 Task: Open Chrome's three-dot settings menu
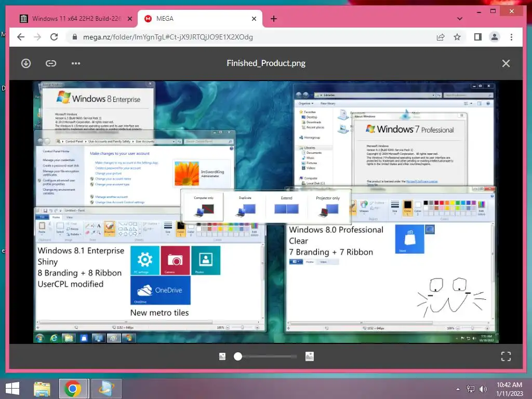pyautogui.click(x=511, y=37)
